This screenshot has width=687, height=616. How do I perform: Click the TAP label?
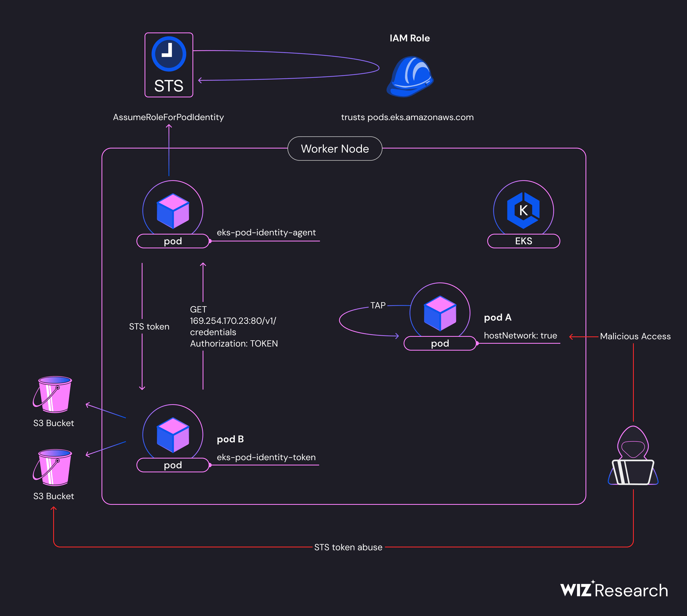click(x=378, y=305)
